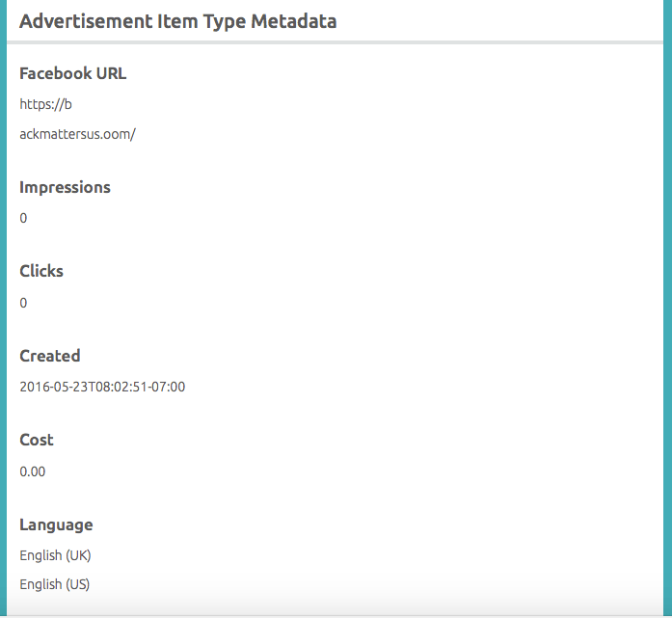Select the Created field label
The width and height of the screenshot is (672, 618).
point(50,356)
